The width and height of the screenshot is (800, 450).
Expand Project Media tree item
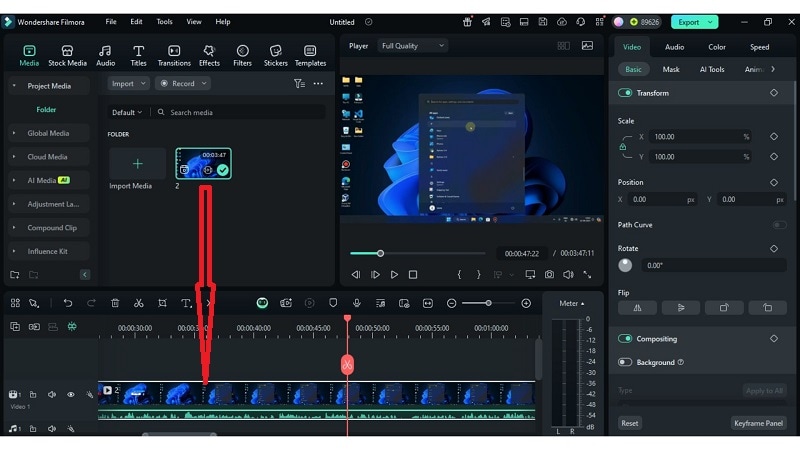point(14,86)
